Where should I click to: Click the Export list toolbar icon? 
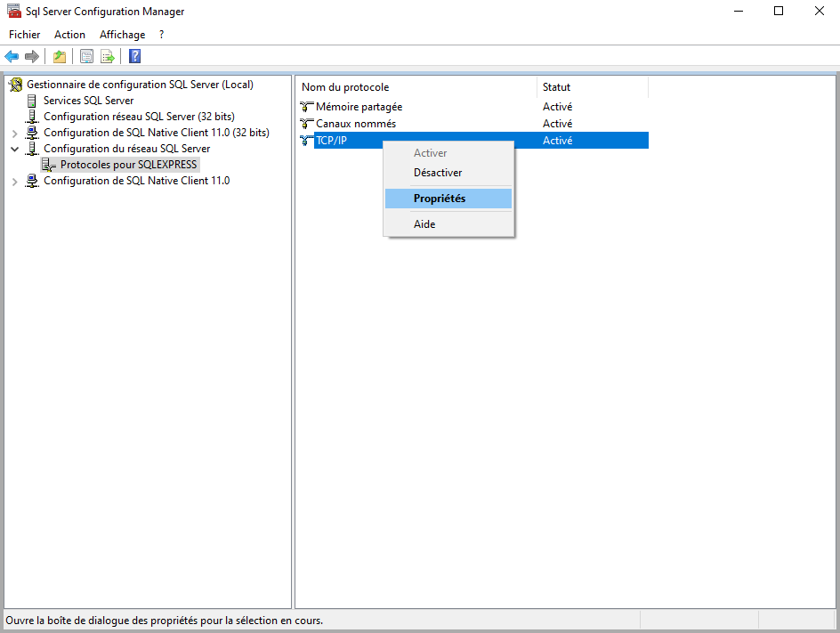pyautogui.click(x=108, y=57)
